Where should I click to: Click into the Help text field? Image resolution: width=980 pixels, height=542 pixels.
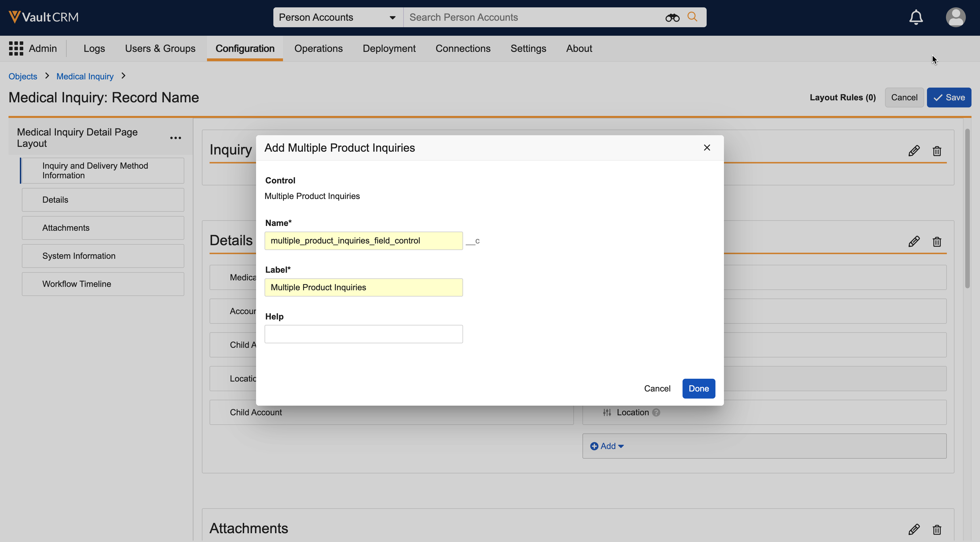click(363, 334)
